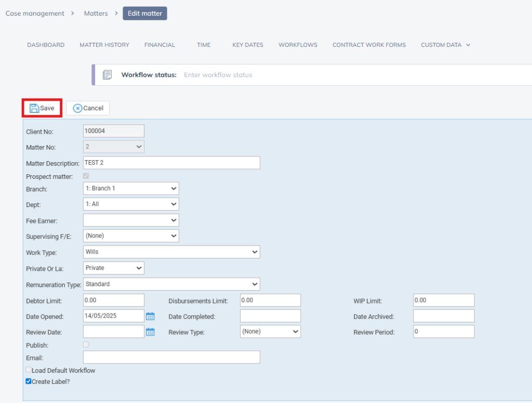Click the Matter Description text field

click(171, 163)
